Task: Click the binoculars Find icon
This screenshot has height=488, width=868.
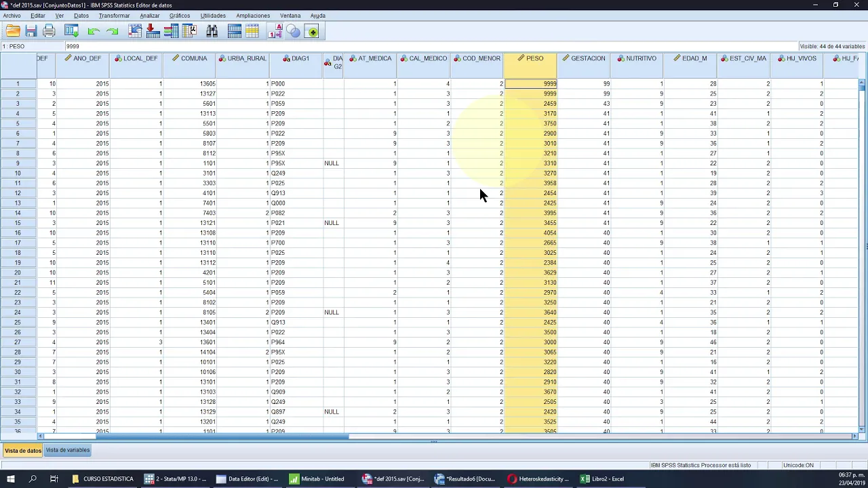Action: click(x=212, y=31)
